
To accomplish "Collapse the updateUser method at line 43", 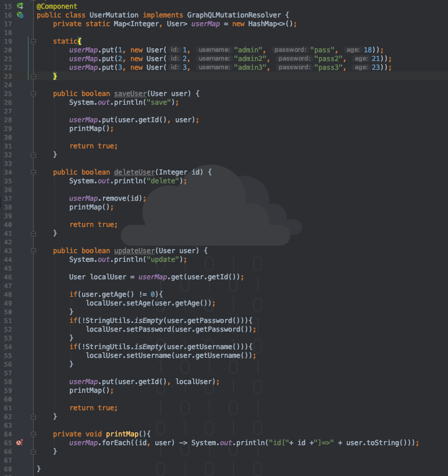I will 33,251.
